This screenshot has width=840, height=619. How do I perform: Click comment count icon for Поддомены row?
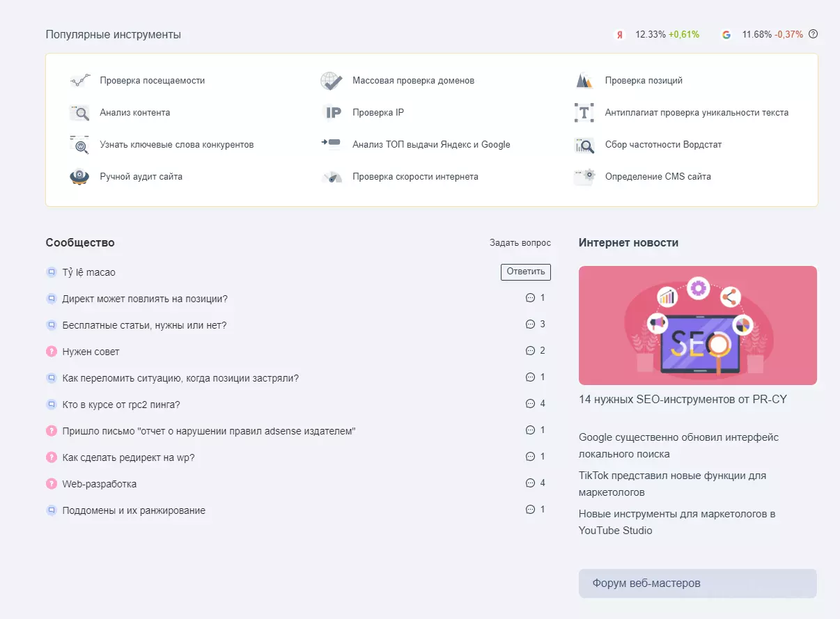(530, 510)
